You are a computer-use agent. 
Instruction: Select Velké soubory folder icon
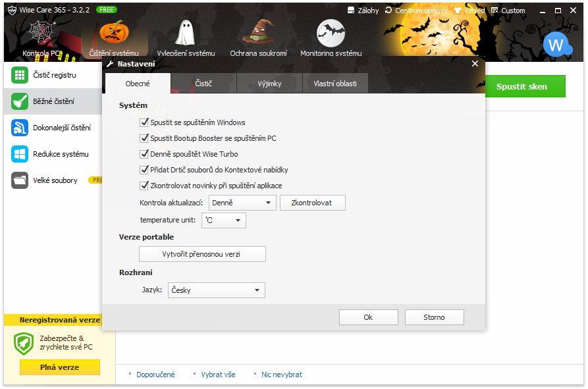[20, 180]
